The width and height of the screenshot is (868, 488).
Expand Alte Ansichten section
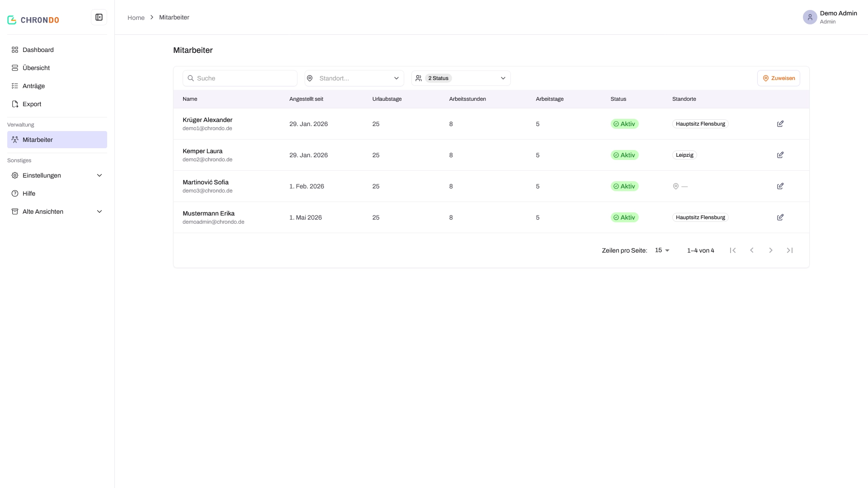tap(57, 211)
